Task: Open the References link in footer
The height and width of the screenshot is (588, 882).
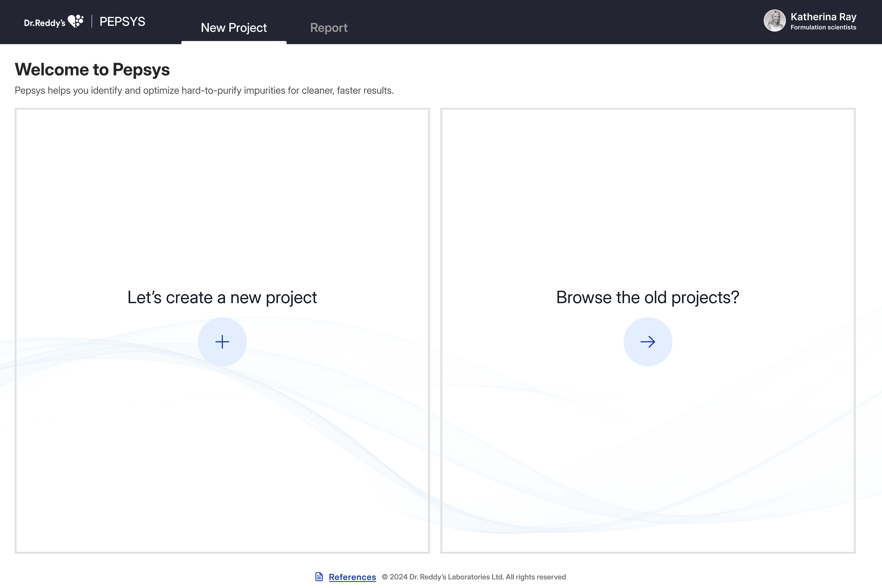Action: (x=352, y=577)
